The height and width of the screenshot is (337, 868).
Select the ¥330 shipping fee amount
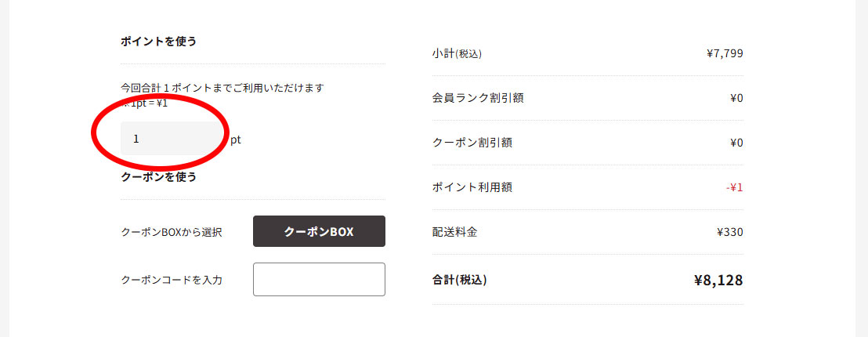(729, 232)
